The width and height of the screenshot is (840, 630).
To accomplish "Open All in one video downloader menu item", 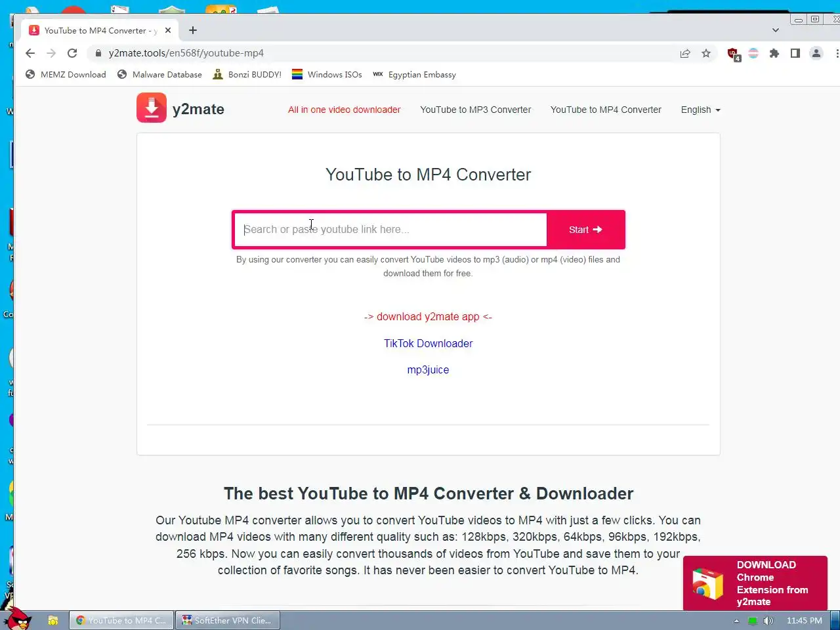I will click(x=344, y=110).
